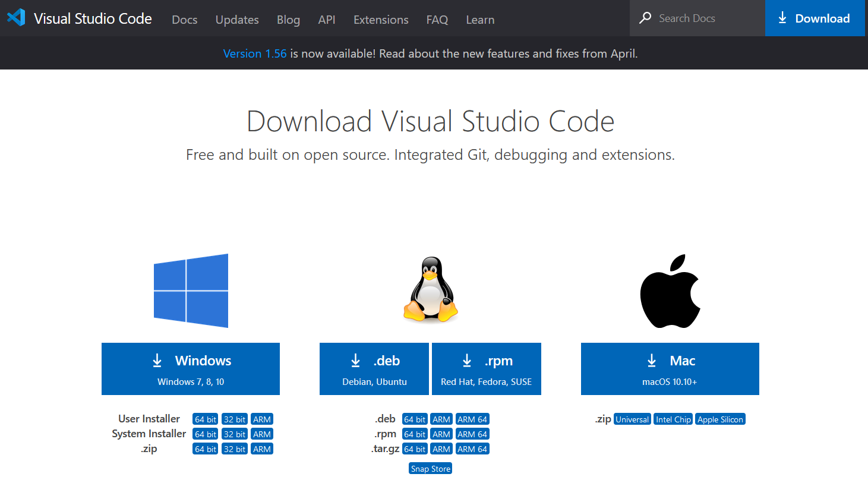Click the download arrow on the Mac button
Screen dimensions: 868x480
coord(652,360)
